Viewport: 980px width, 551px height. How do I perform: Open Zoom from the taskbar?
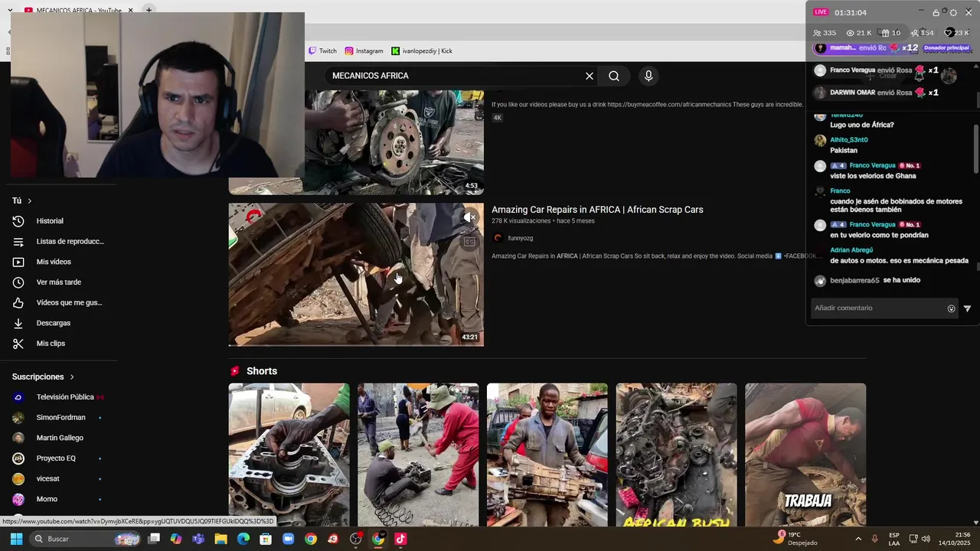coord(288,539)
